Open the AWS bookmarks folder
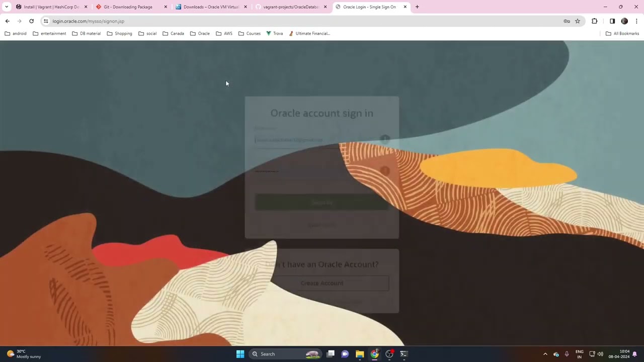644x362 pixels. tap(224, 34)
